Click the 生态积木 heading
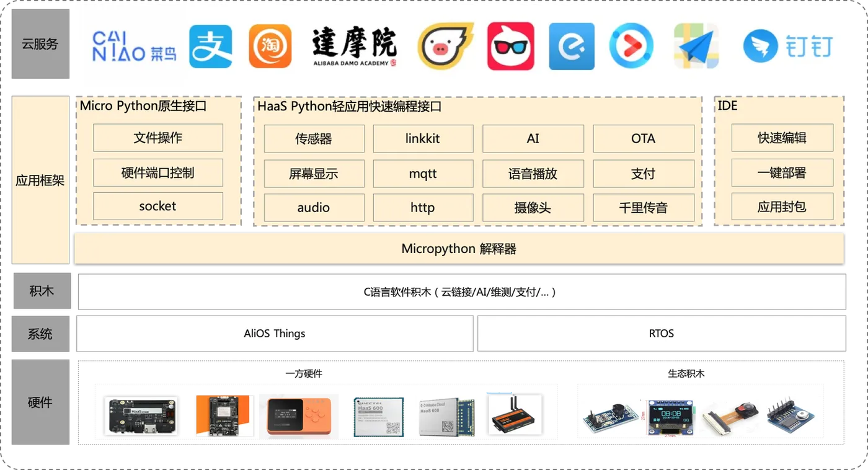Screen dimensions: 868x470 tap(686, 373)
